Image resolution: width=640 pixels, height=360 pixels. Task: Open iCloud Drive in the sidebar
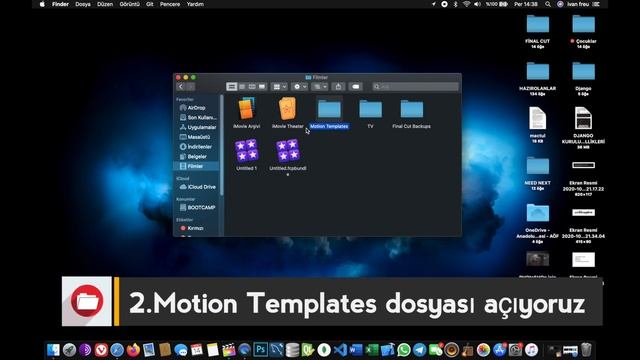coord(197,187)
